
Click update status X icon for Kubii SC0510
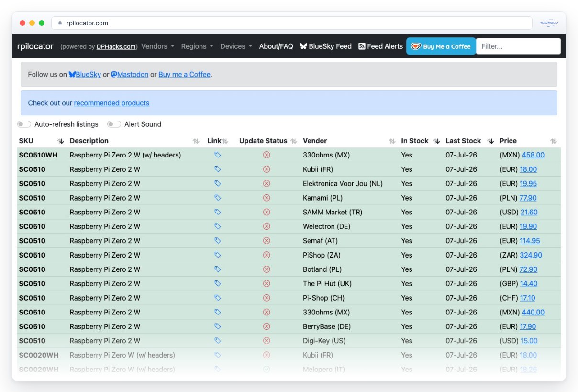coord(267,169)
